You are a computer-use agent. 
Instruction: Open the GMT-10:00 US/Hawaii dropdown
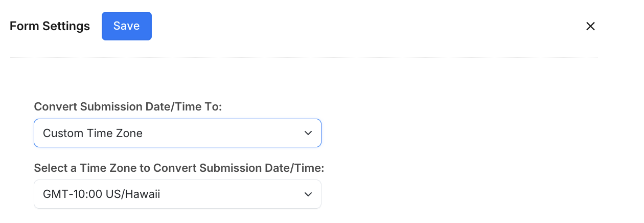[177, 194]
